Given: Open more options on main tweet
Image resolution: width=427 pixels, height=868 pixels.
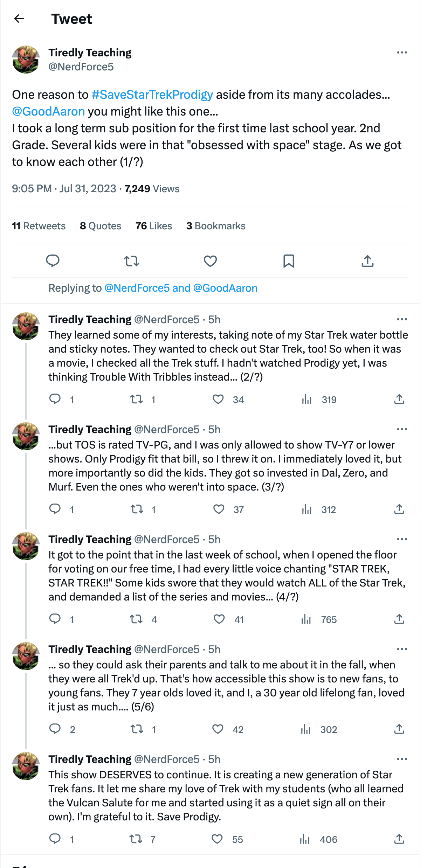Looking at the screenshot, I should [x=402, y=53].
